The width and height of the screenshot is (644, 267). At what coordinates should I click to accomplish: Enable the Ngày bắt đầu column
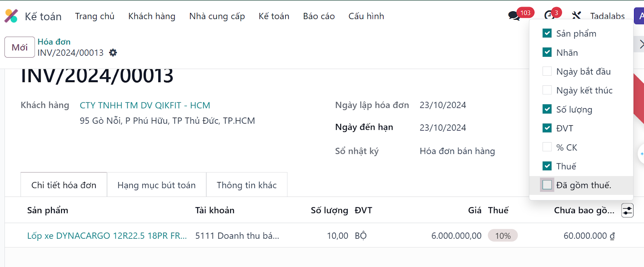[x=547, y=71]
